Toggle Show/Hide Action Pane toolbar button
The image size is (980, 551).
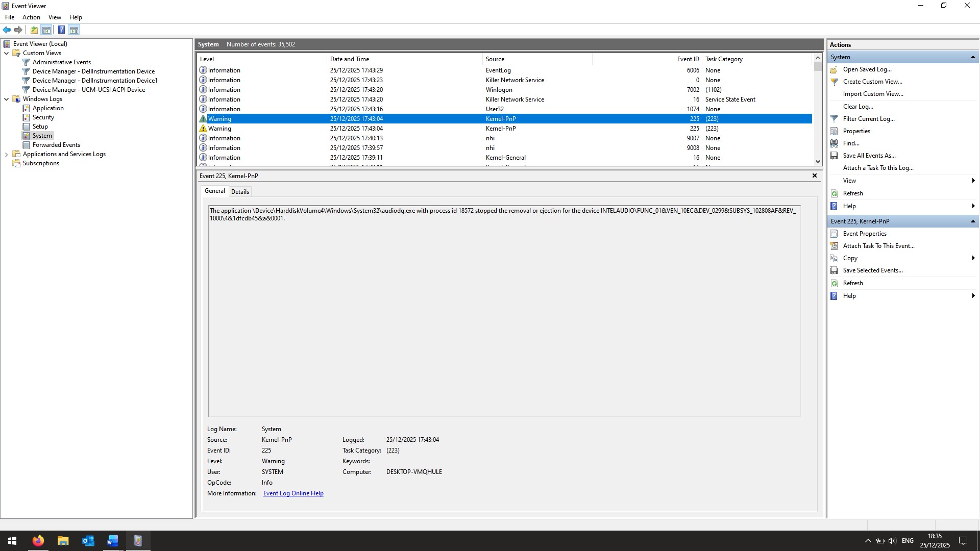click(74, 30)
